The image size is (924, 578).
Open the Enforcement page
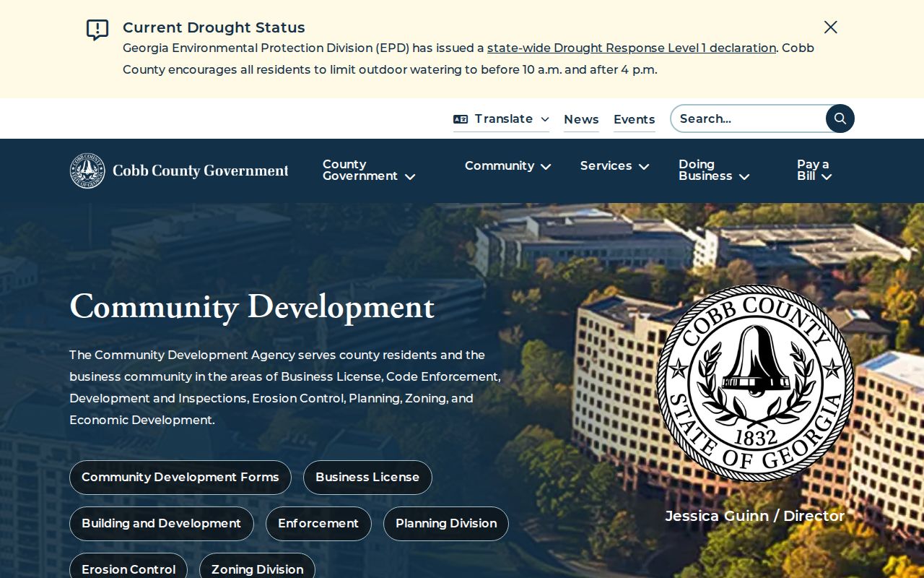(x=318, y=524)
